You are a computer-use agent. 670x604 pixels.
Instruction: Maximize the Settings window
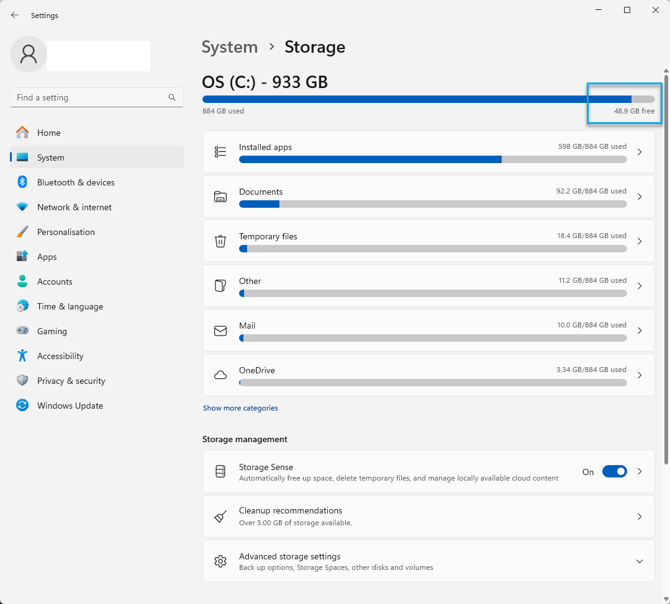pos(627,10)
